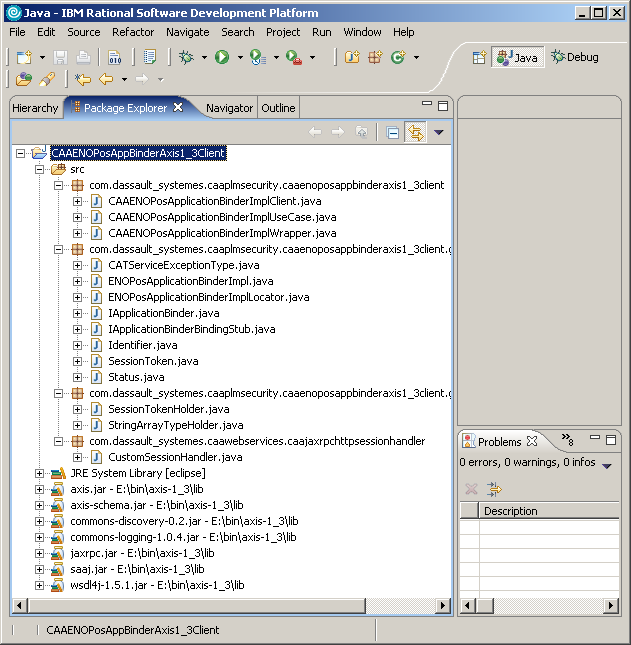Close the Package Explorer tab
The width and height of the screenshot is (631, 645).
click(178, 107)
